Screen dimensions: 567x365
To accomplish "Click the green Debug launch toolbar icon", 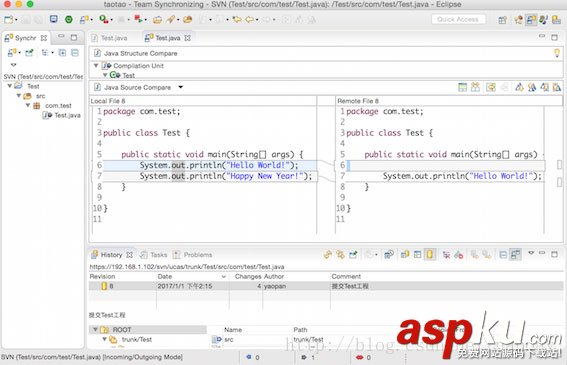I will click(x=69, y=19).
